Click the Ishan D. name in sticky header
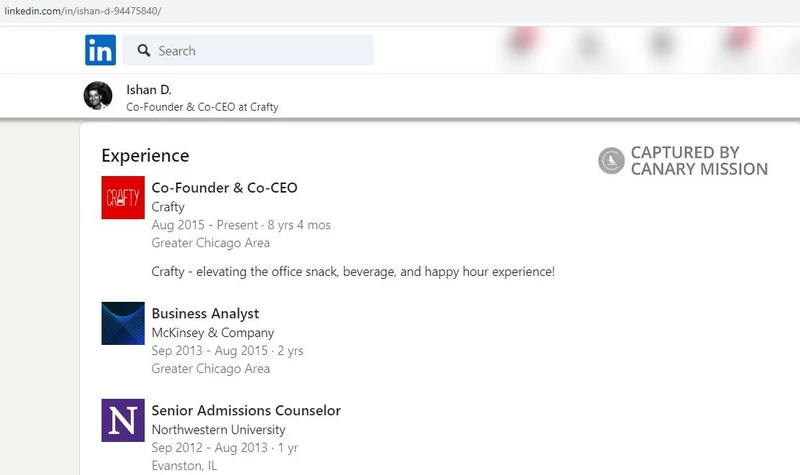Image resolution: width=800 pixels, height=475 pixels. [149, 90]
